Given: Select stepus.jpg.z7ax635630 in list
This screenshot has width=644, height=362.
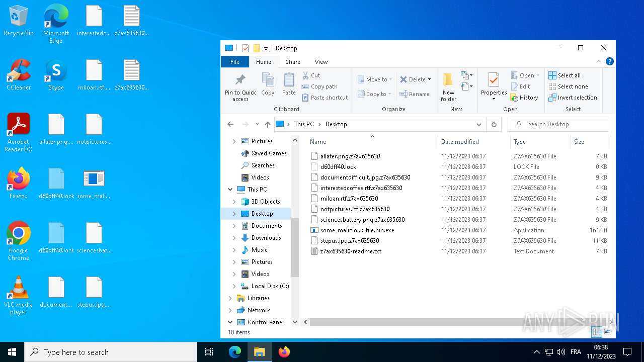Looking at the screenshot, I should pos(350,241).
